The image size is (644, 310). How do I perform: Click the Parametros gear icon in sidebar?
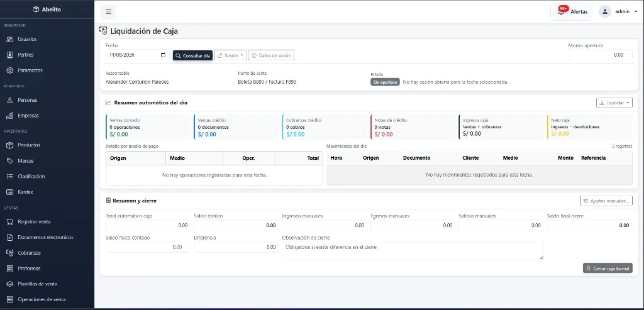click(x=10, y=70)
